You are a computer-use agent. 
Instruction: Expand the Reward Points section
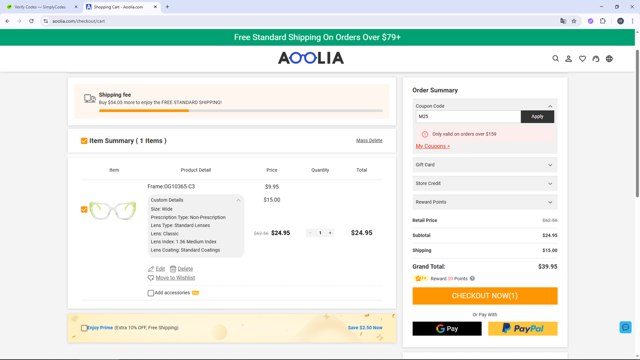point(484,202)
